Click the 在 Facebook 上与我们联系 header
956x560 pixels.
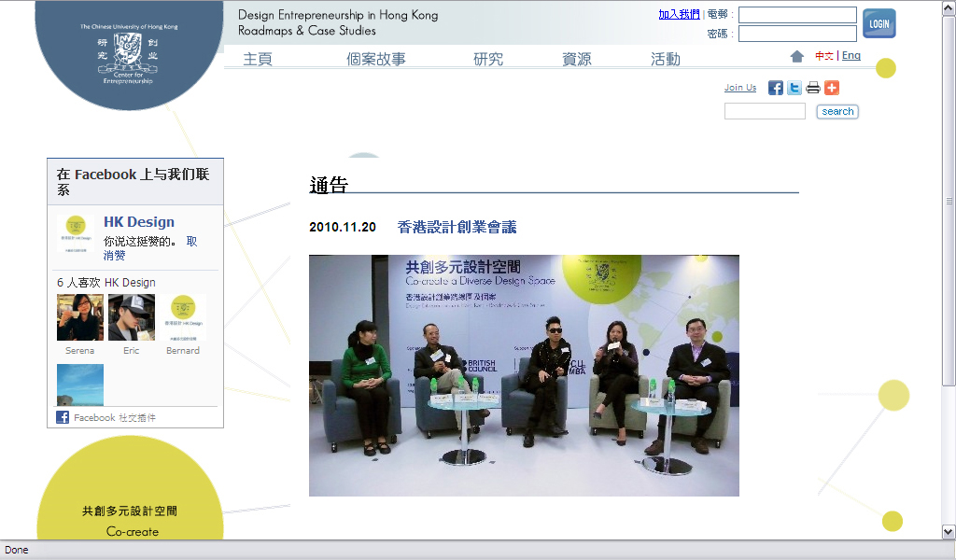click(133, 182)
